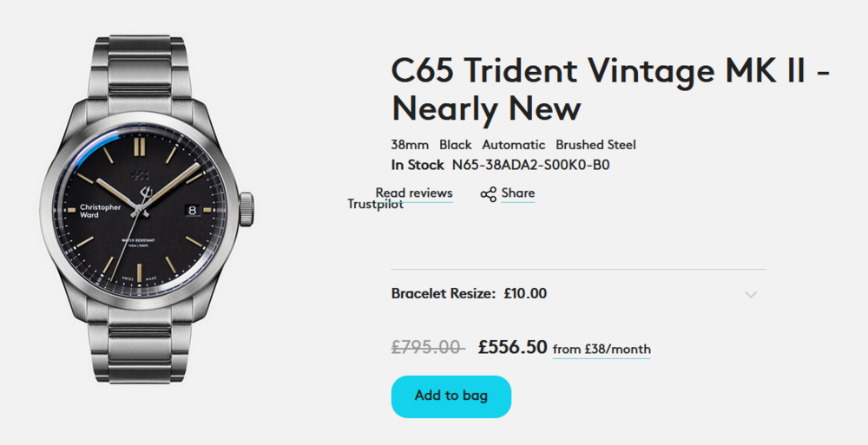Screen dimensions: 868x445
Task: Expand the Bracelet Resize chevron arrow
Action: (x=751, y=294)
